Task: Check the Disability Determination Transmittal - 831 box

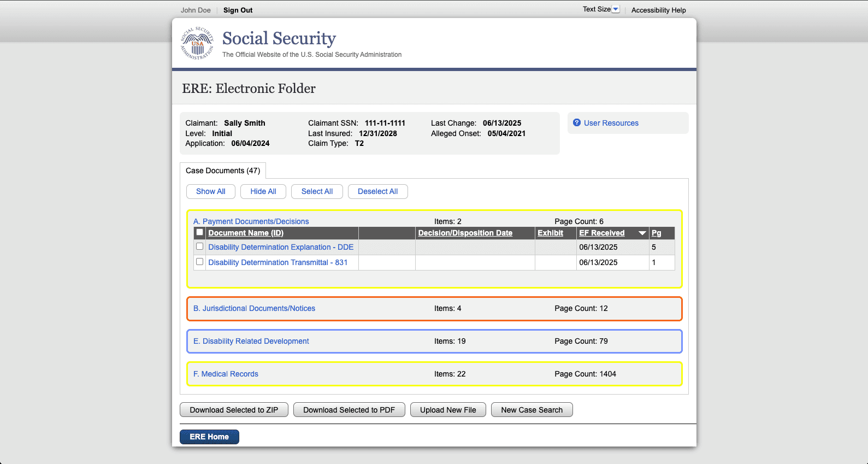Action: [x=200, y=262]
